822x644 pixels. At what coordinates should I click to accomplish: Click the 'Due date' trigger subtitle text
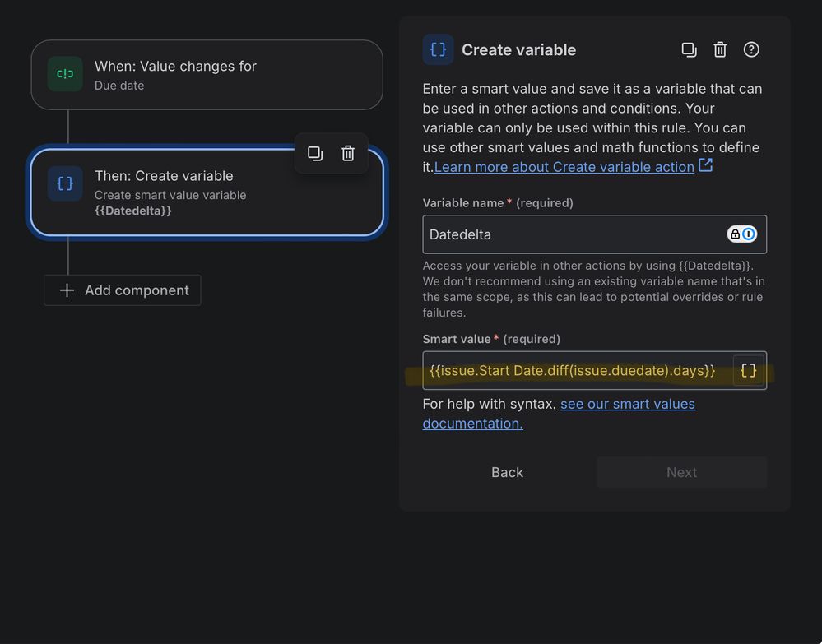(119, 86)
